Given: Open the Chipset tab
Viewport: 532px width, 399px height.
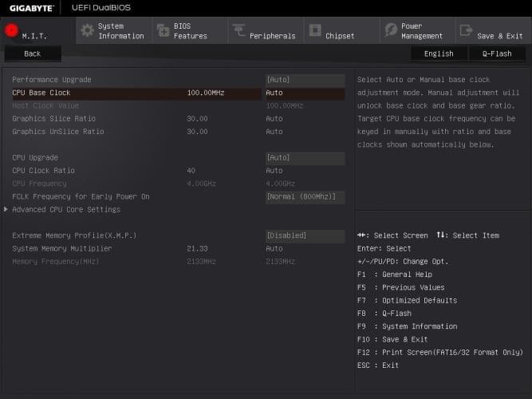Looking at the screenshot, I should coord(340,36).
